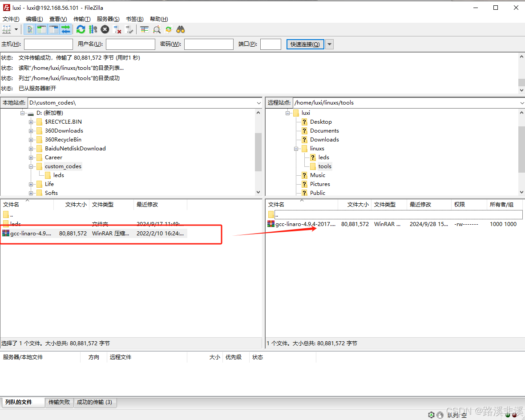
Task: Click the toggle transfer speed limits icon
Action: pos(92,29)
